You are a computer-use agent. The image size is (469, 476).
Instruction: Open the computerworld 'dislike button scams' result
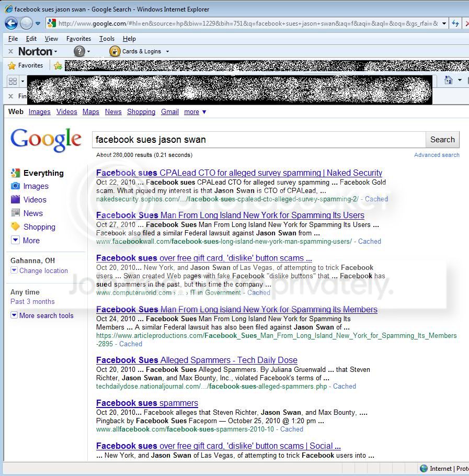tap(204, 258)
